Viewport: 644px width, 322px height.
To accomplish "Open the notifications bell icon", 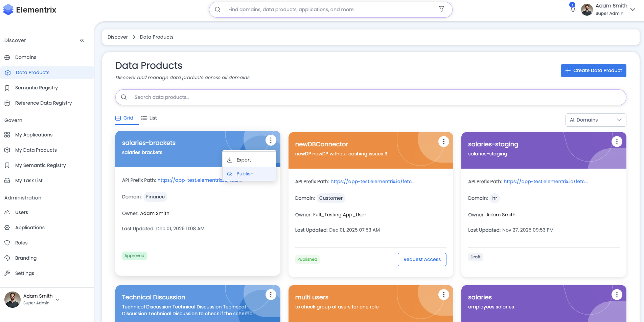I will point(573,9).
